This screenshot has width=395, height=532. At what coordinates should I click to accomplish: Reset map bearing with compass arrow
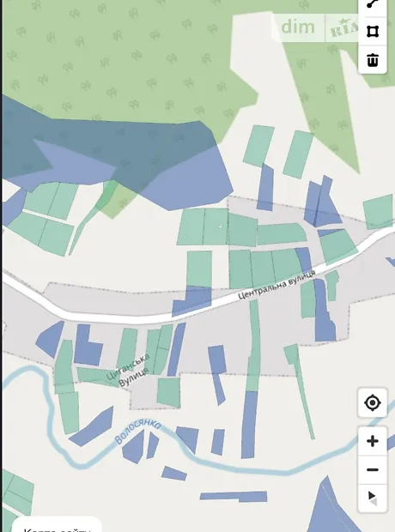pos(372,498)
